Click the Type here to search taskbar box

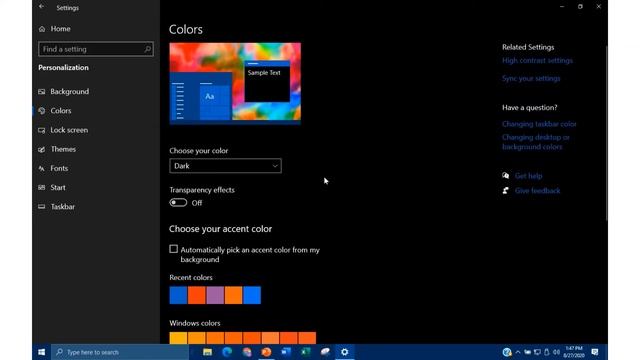[x=120, y=352]
